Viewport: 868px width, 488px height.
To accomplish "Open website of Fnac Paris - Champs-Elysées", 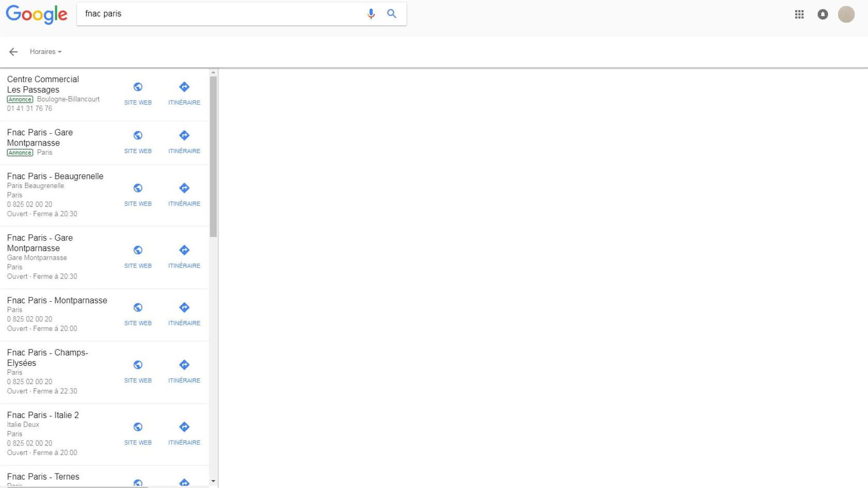I will click(x=138, y=372).
